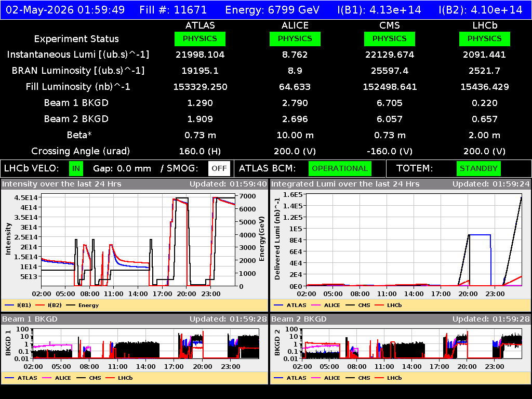
Task: Click the CMS PHYSICS status indicator
Action: click(390, 38)
